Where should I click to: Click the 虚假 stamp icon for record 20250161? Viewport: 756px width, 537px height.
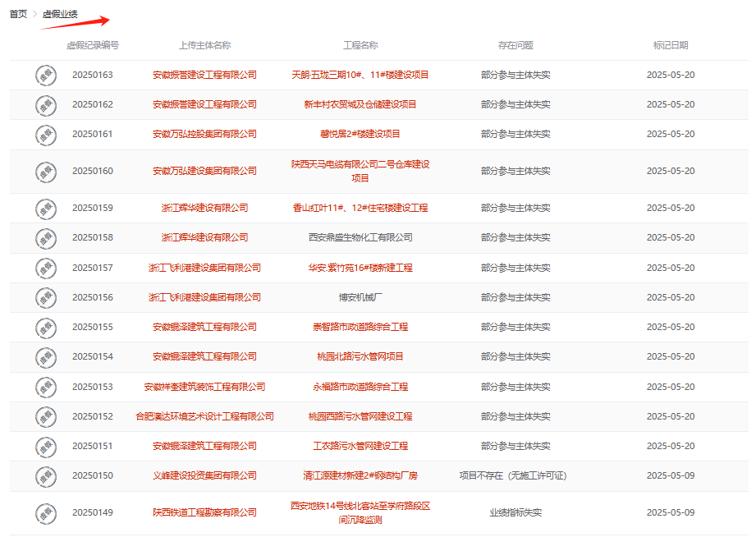46,134
